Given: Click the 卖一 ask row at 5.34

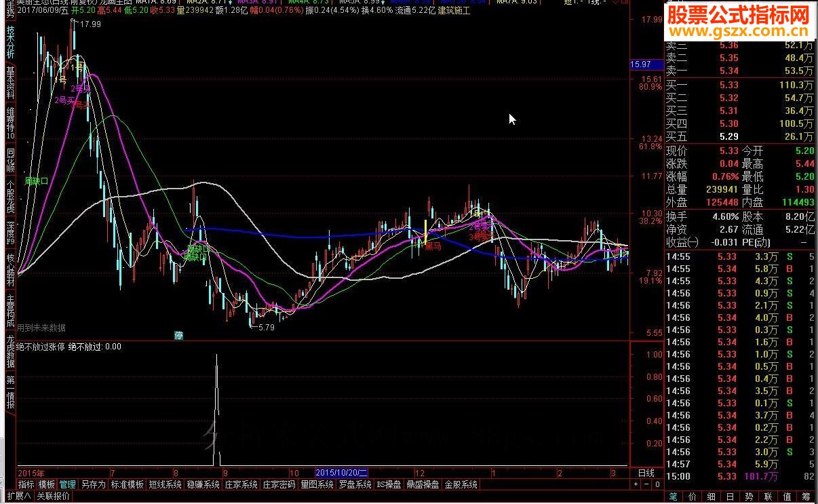Looking at the screenshot, I should pos(740,71).
